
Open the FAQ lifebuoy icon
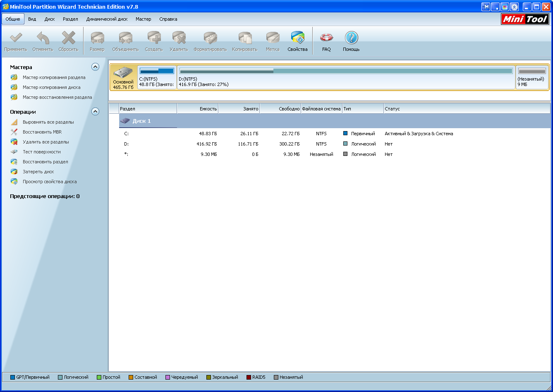click(326, 42)
